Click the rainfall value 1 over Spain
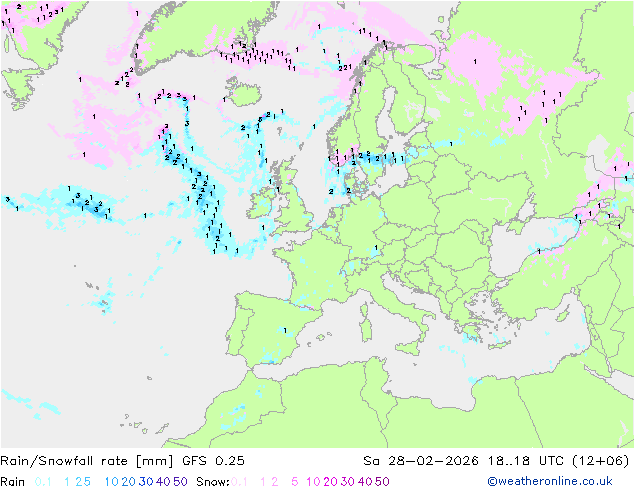634x490 pixels. coord(285,330)
